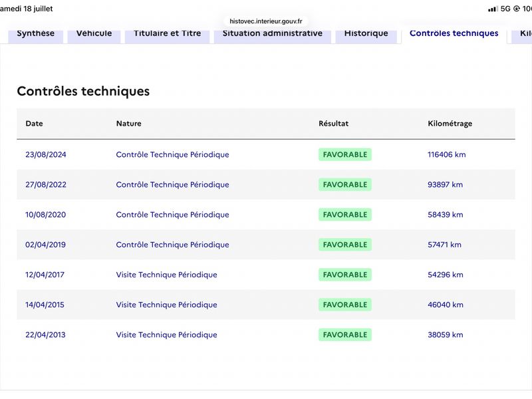Image resolution: width=532 pixels, height=399 pixels.
Task: Click Contrôle Technique Périodique in 2019 row
Action: (x=172, y=245)
